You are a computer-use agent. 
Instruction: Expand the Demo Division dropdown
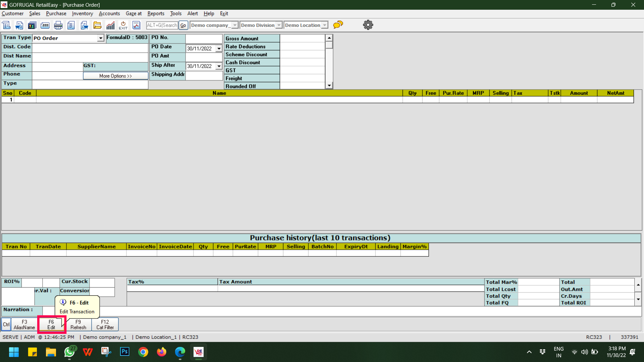pos(279,25)
